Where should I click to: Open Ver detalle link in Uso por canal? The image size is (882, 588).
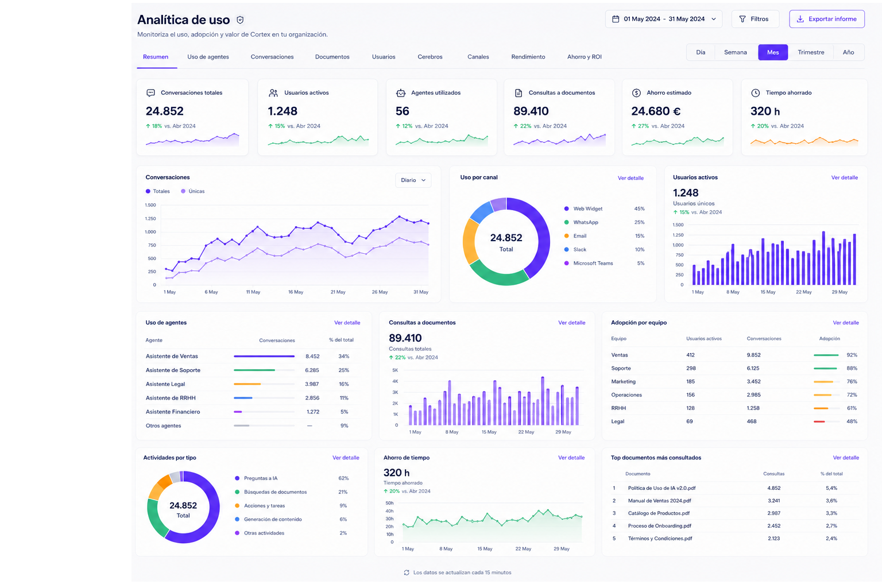click(x=630, y=178)
